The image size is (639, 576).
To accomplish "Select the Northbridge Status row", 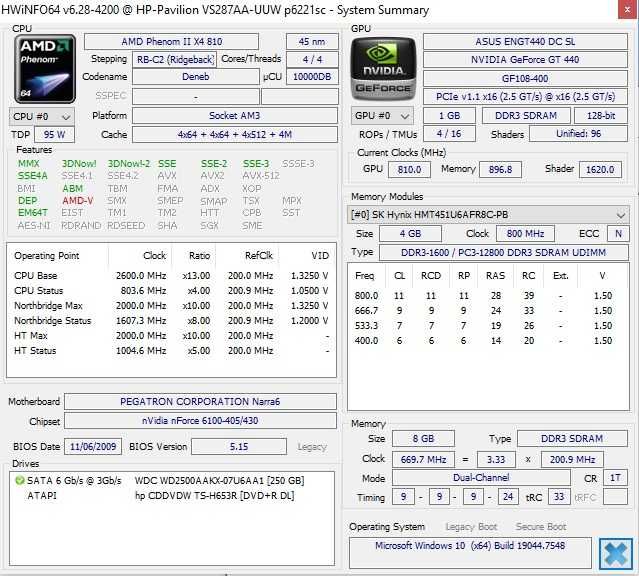I will [x=171, y=321].
